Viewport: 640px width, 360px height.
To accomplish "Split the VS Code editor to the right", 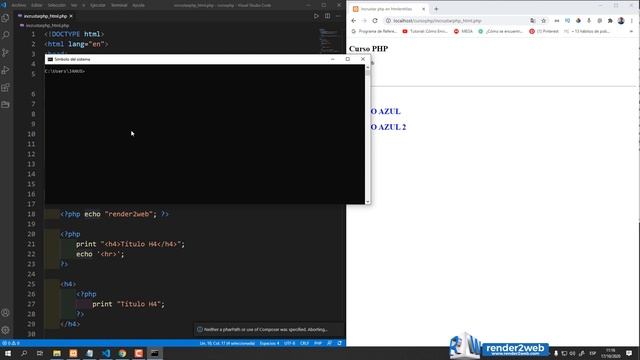I will (x=327, y=16).
